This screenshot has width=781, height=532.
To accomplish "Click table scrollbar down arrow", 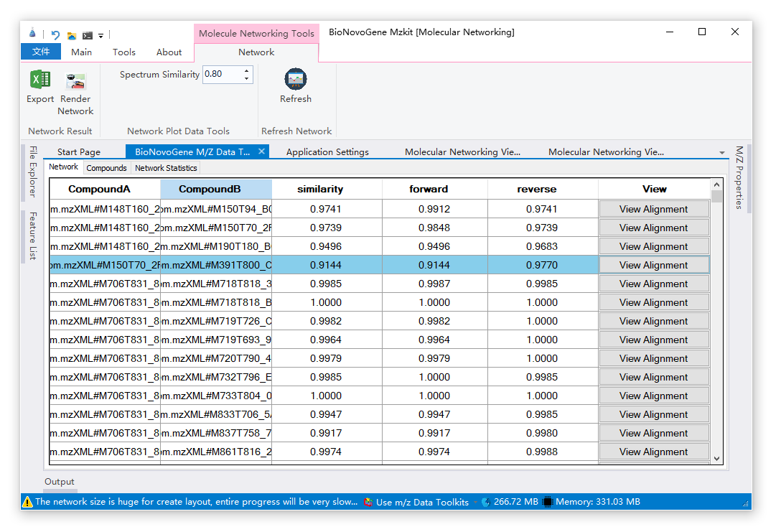I will (x=716, y=459).
